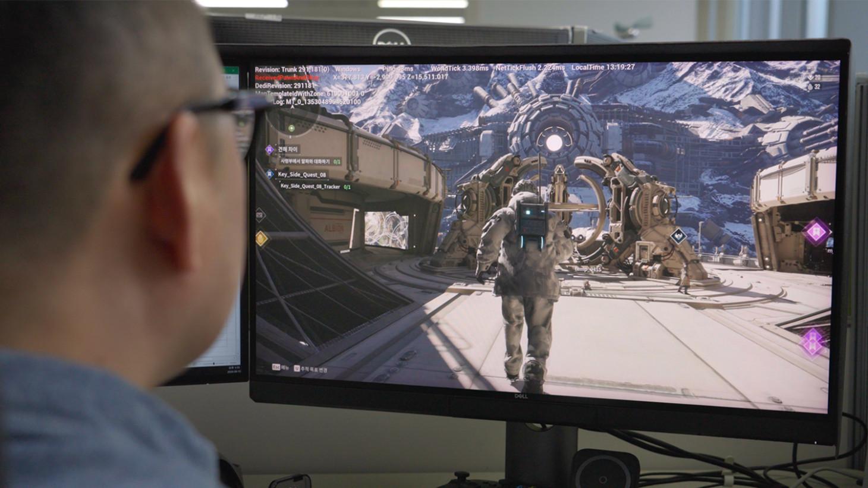Click the U key tracking-target change hint

311,369
